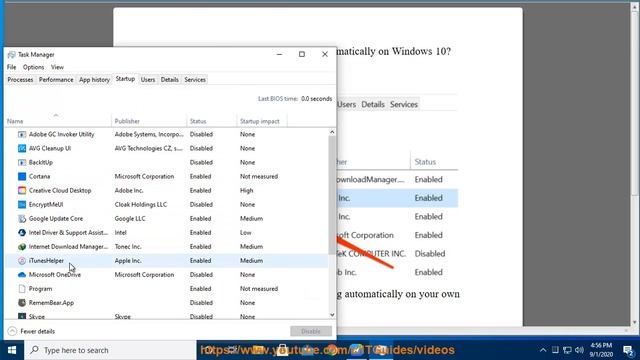Screen dimensions: 640x360
Task: Click the AVG Cleanup UI icon
Action: (x=22, y=148)
